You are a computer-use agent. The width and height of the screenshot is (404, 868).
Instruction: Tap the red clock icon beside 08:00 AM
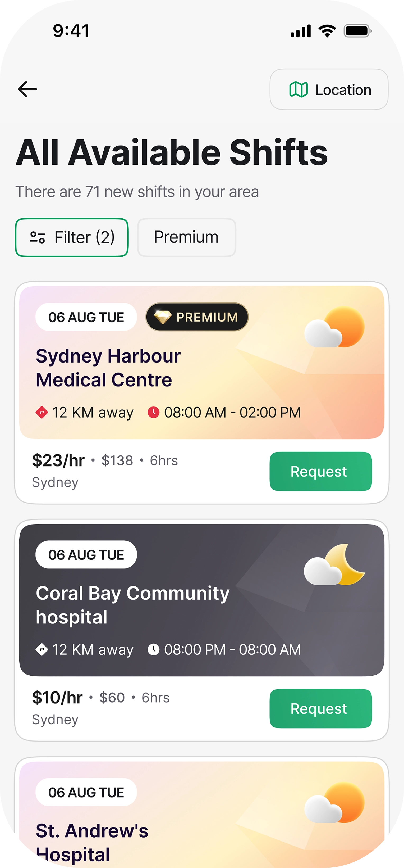pos(154,413)
